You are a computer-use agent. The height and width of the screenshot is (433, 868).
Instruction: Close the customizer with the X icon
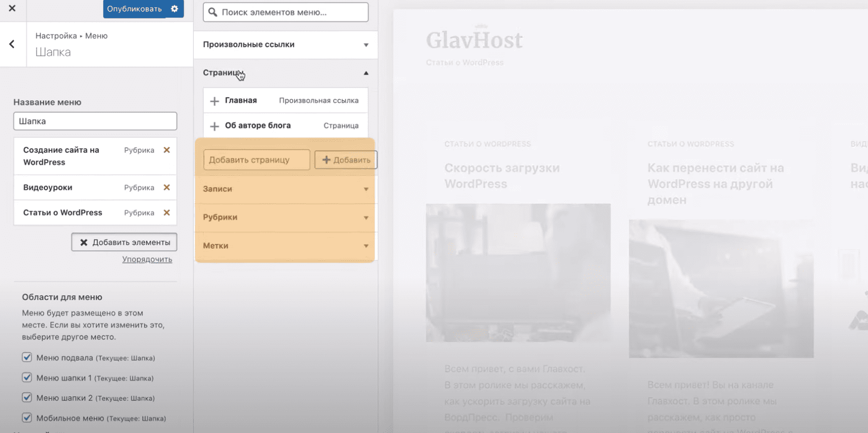(x=12, y=8)
